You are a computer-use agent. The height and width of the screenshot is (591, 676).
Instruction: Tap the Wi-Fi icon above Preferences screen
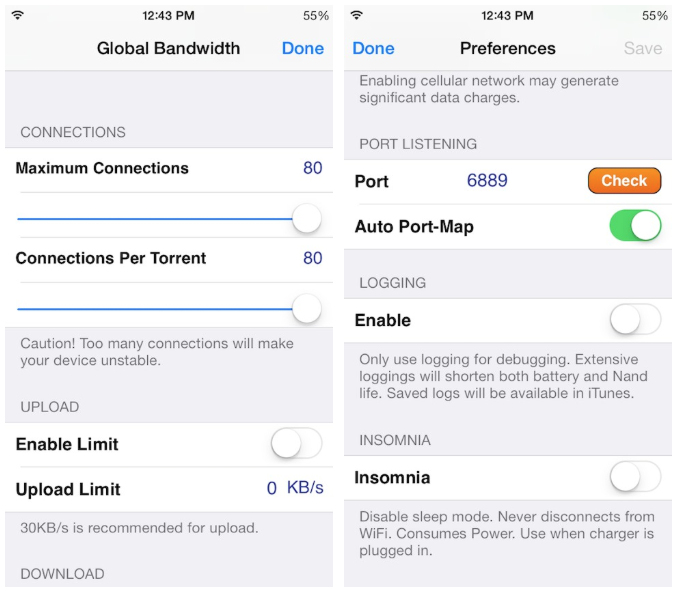tap(357, 16)
